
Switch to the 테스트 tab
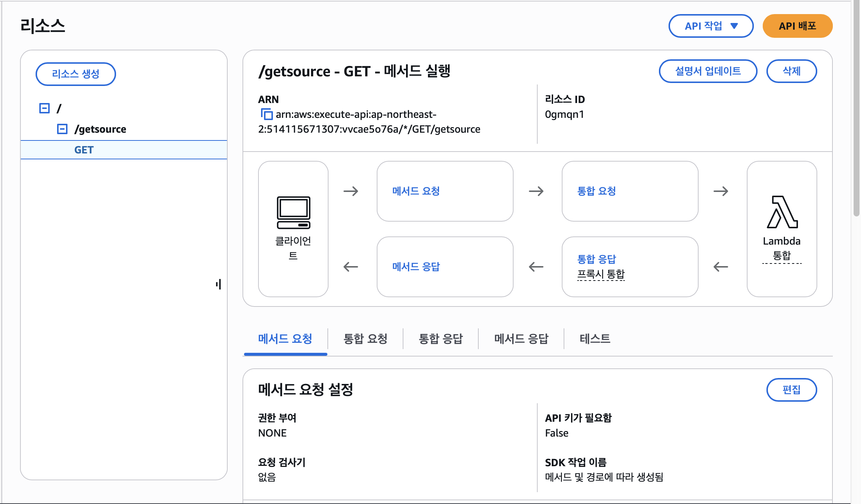click(x=595, y=338)
